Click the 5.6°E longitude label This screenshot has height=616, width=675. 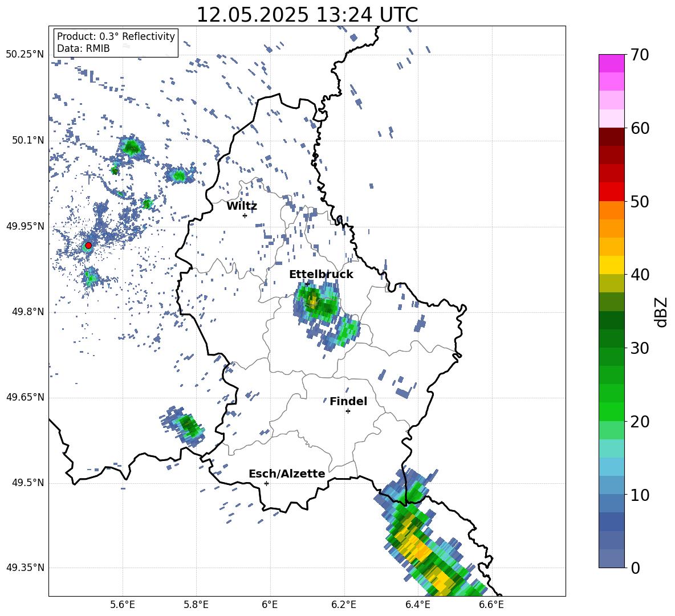[123, 605]
